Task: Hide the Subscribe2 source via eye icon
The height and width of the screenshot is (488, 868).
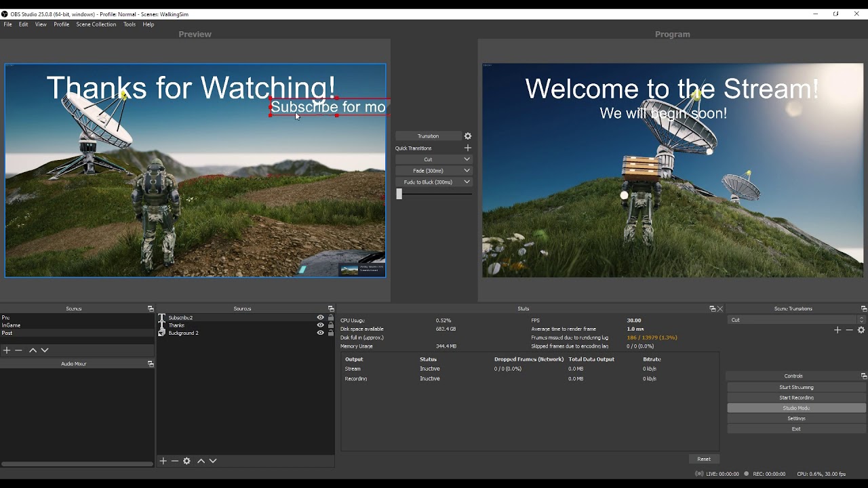Action: (321, 318)
